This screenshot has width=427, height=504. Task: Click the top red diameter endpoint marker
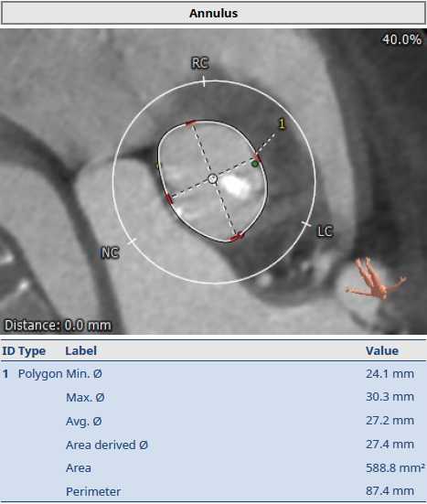(190, 123)
